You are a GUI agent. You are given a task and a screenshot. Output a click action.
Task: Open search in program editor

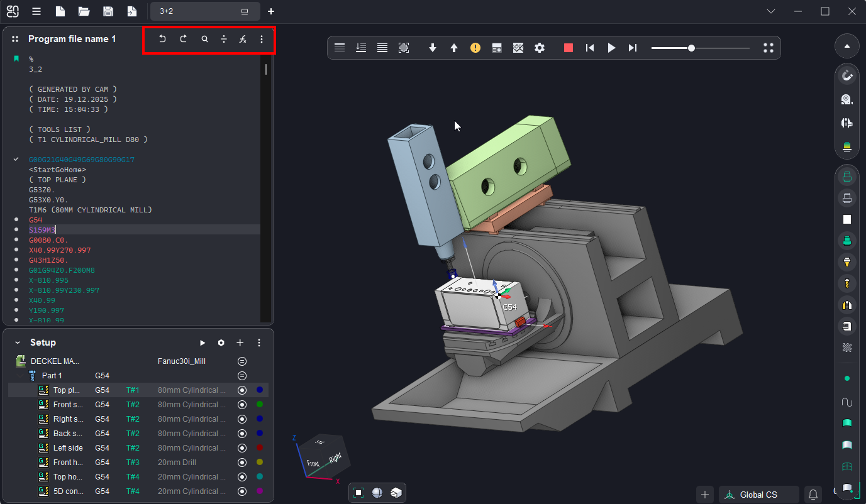(204, 39)
